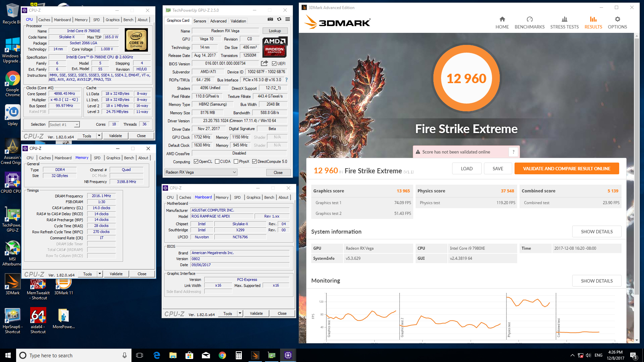Open Socket #1 selection dropdown
This screenshot has height=362, width=644.
tap(64, 124)
